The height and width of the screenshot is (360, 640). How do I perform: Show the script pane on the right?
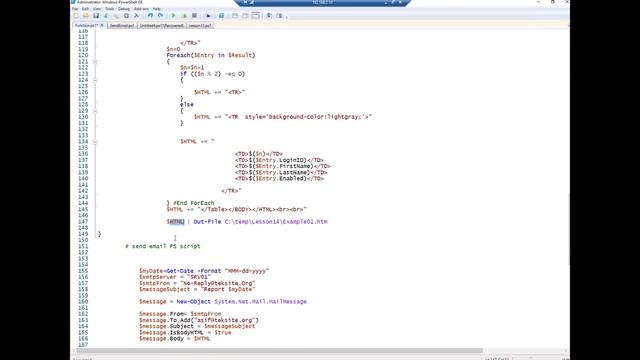click(245, 16)
